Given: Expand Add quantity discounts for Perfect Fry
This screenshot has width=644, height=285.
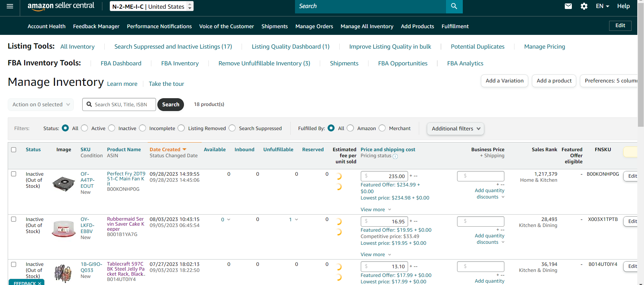Looking at the screenshot, I should point(490,193).
